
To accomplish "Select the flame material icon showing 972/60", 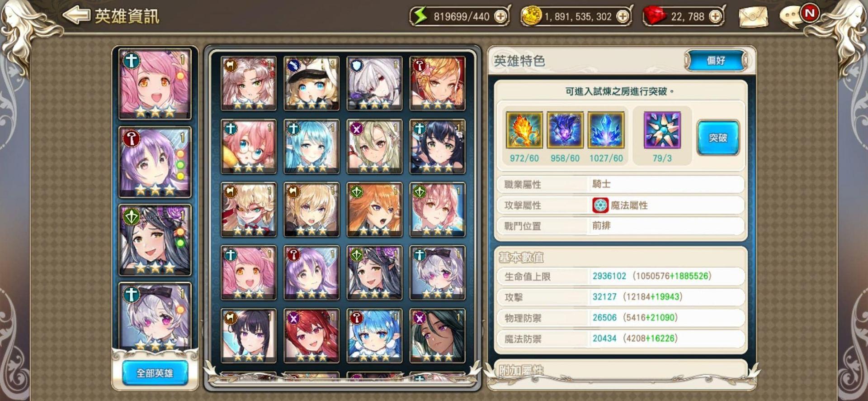I will 524,130.
